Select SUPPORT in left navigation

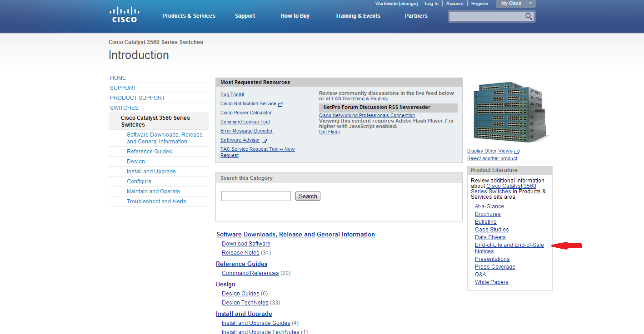click(123, 88)
